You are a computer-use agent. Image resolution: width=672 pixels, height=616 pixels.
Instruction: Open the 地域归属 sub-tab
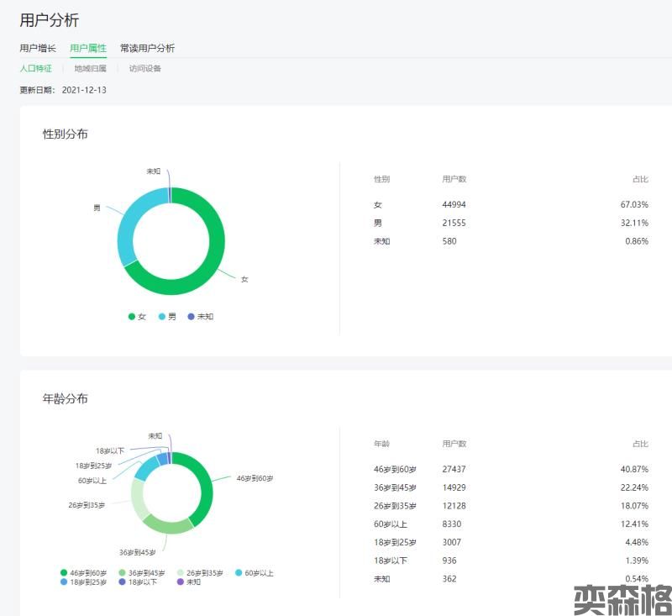click(x=89, y=69)
